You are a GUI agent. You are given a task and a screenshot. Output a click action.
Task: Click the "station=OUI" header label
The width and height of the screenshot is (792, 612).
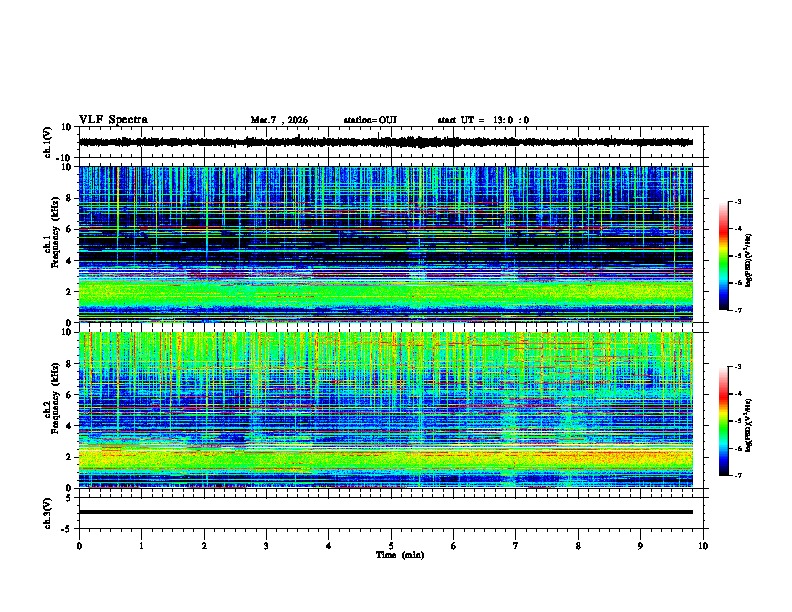pyautogui.click(x=370, y=120)
